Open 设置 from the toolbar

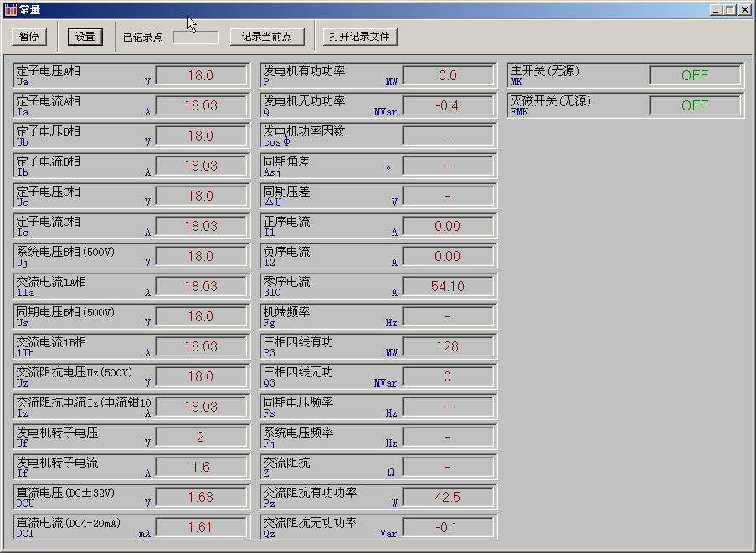[85, 37]
